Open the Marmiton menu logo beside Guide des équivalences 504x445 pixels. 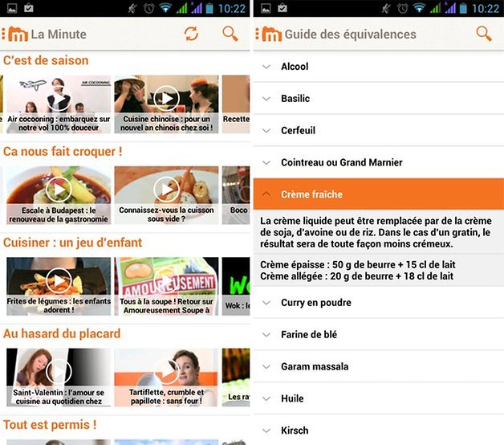click(x=269, y=34)
